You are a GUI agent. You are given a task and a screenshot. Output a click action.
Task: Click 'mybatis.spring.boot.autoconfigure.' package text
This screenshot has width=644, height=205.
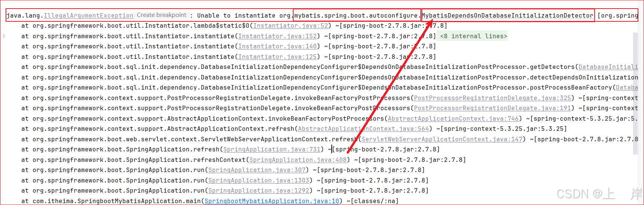click(x=358, y=16)
